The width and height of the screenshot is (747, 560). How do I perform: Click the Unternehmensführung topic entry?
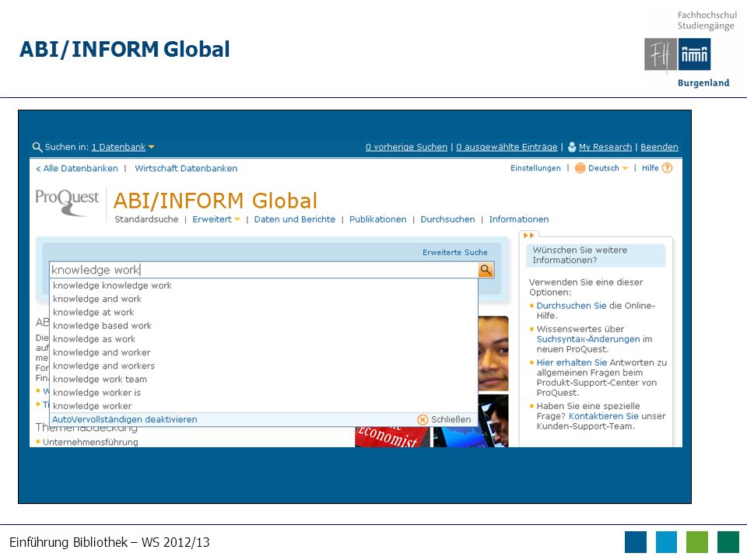point(90,443)
